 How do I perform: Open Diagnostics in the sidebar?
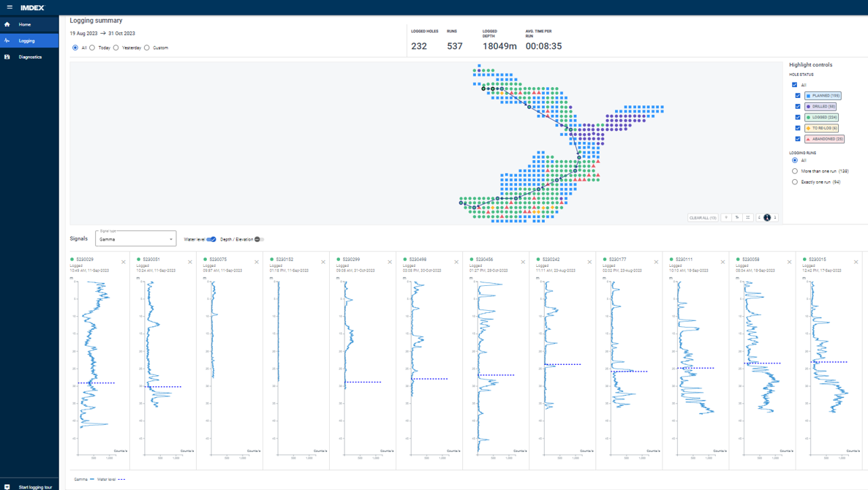pyautogui.click(x=29, y=57)
